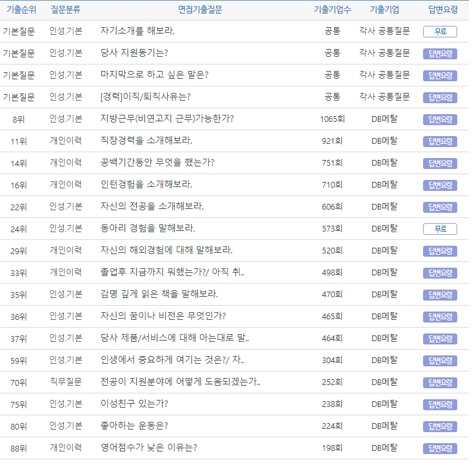474x476 pixels.
Task: Click 답변요령 button for 당사 지원동기는?
Action: tap(440, 54)
